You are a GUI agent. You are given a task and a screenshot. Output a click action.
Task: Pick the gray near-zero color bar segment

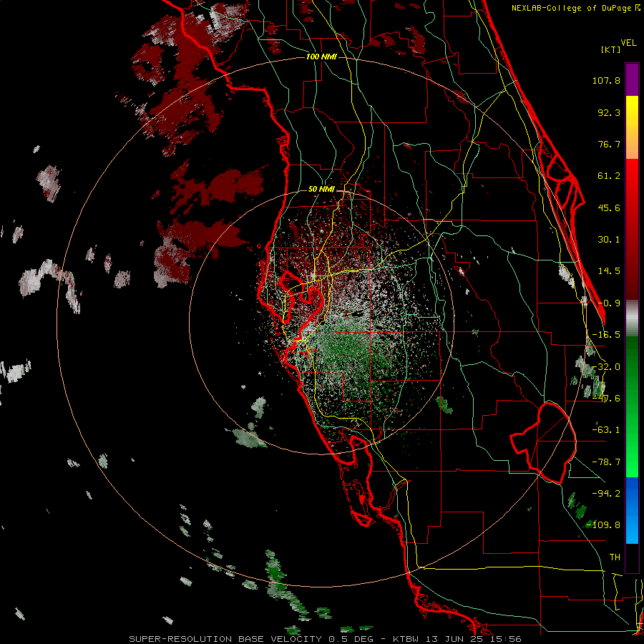tap(632, 318)
